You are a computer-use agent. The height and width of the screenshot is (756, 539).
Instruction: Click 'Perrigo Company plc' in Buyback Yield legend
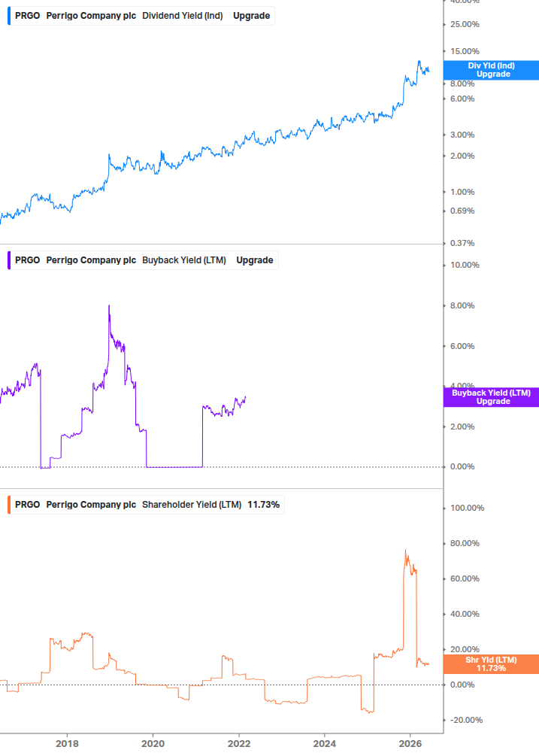click(x=91, y=260)
